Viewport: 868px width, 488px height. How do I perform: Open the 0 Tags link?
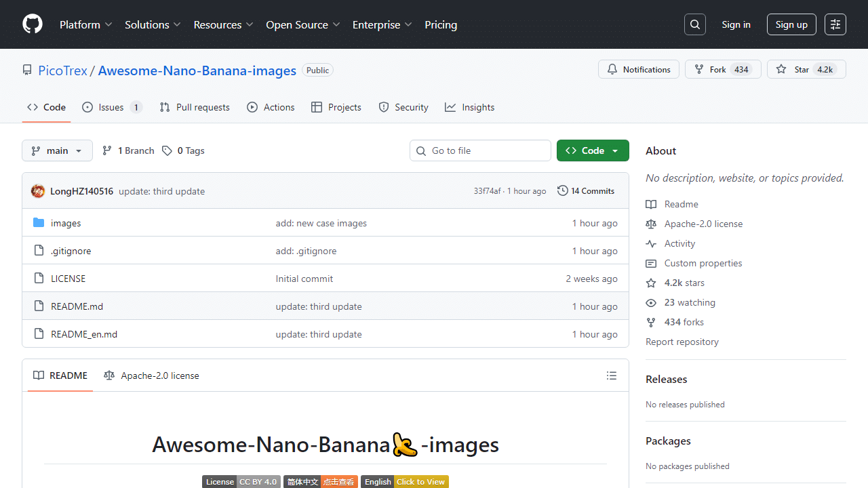183,150
